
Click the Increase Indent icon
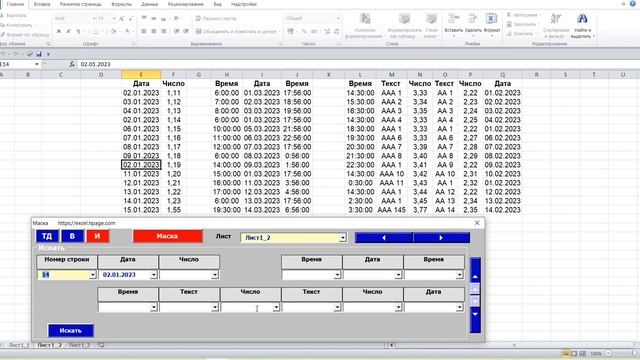(186, 31)
